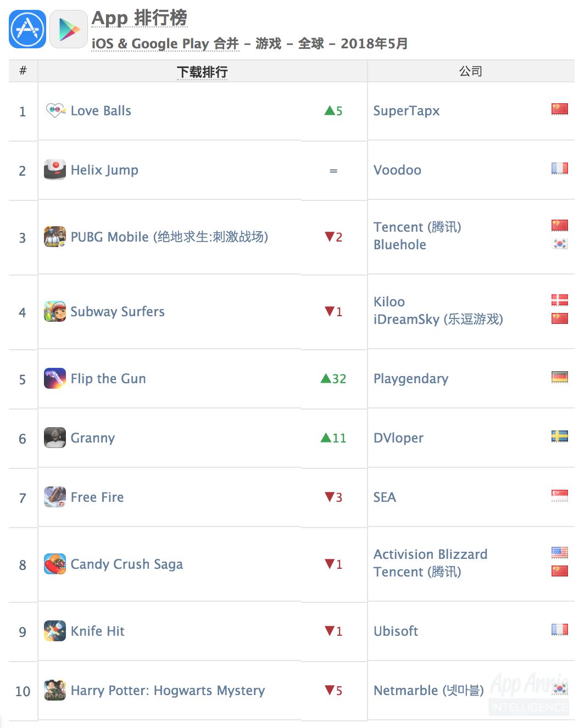This screenshot has width=579, height=728.
Task: Select the 公司 column header
Action: pyautogui.click(x=470, y=71)
